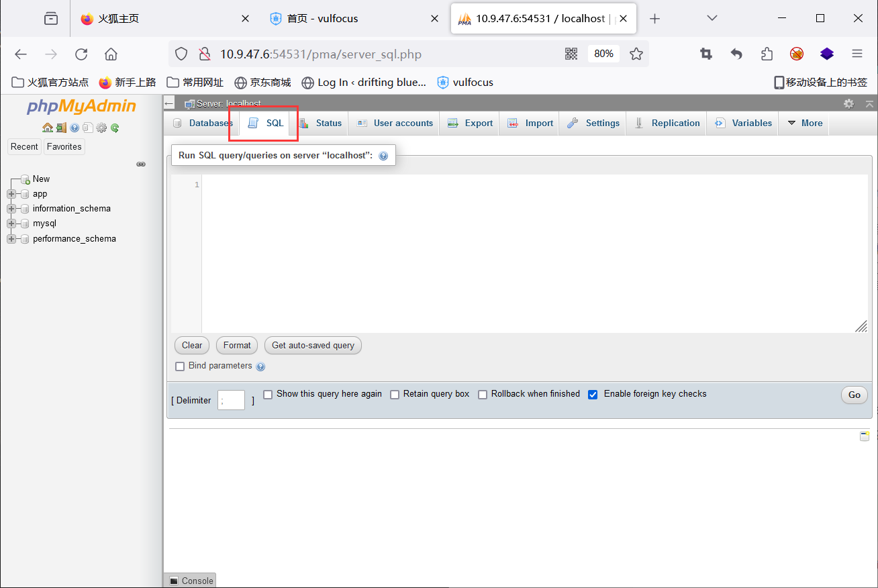Click the shield tracking protection icon
Viewport: 878px width, 588px height.
pyautogui.click(x=181, y=54)
